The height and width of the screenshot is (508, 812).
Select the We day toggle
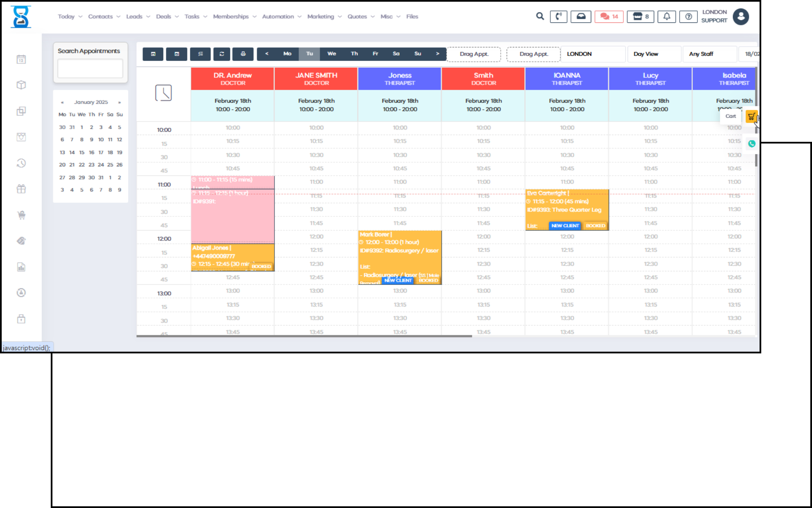[x=332, y=54]
